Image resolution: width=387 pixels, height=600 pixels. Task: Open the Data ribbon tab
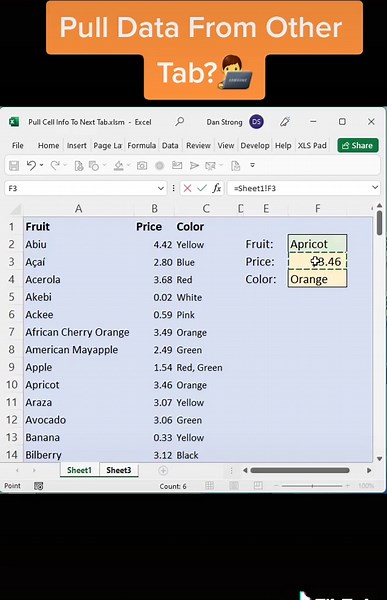pyautogui.click(x=170, y=145)
